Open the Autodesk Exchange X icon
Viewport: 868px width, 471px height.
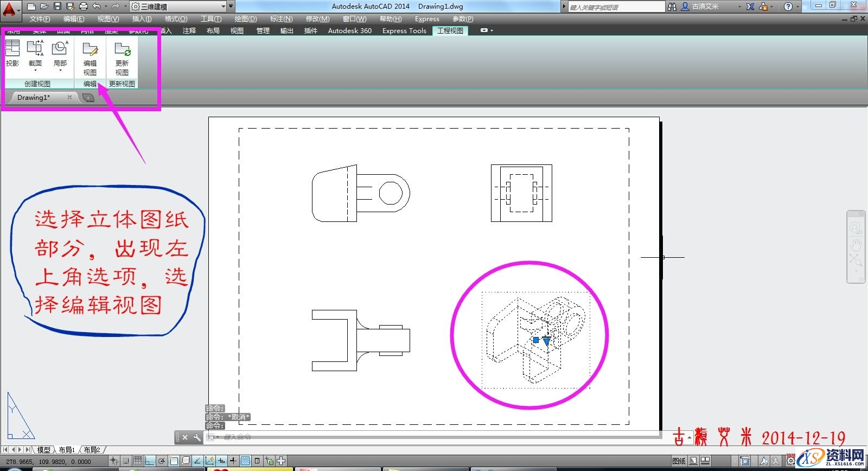click(750, 7)
